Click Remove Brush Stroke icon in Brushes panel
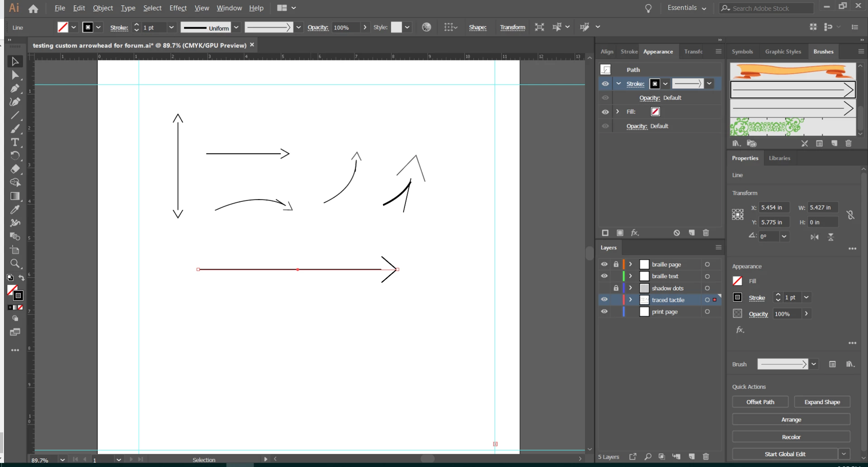This screenshot has height=467, width=868. click(804, 144)
